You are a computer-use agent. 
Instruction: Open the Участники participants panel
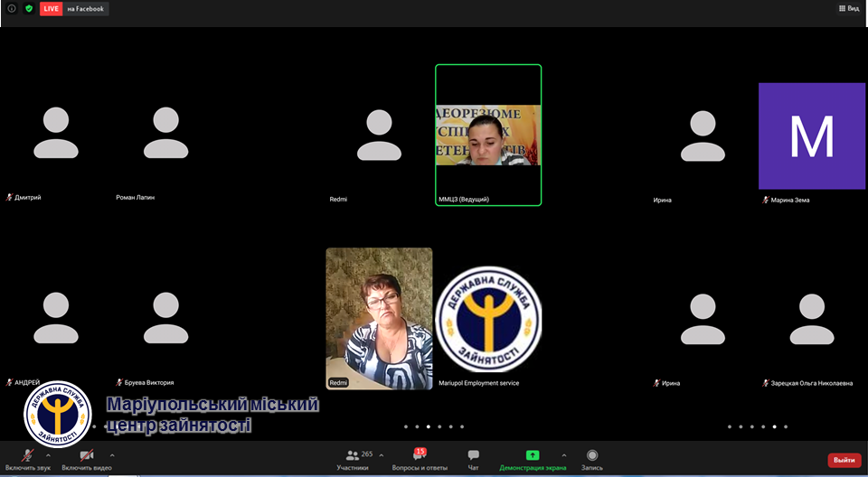pyautogui.click(x=353, y=457)
